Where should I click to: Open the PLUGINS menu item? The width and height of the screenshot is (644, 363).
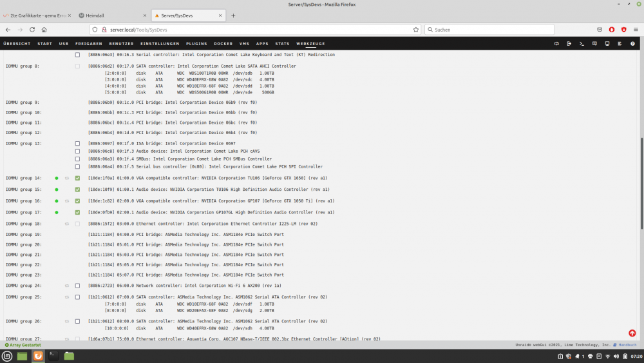tap(196, 44)
